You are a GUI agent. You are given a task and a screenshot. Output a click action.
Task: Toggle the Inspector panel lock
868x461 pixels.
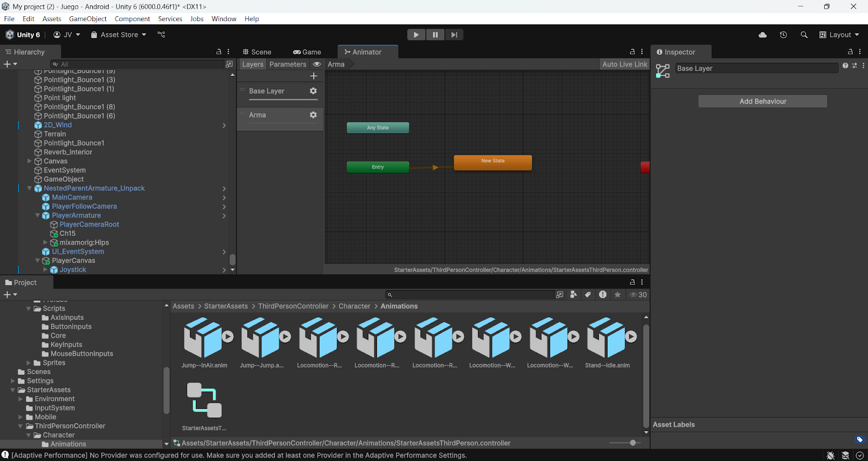(851, 52)
